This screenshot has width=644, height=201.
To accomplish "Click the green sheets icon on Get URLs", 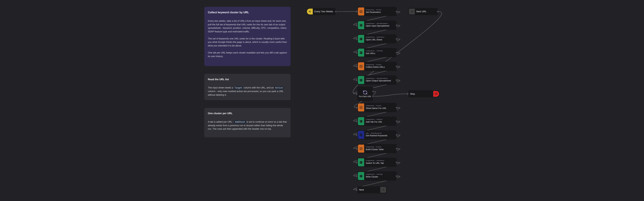I will [361, 53].
